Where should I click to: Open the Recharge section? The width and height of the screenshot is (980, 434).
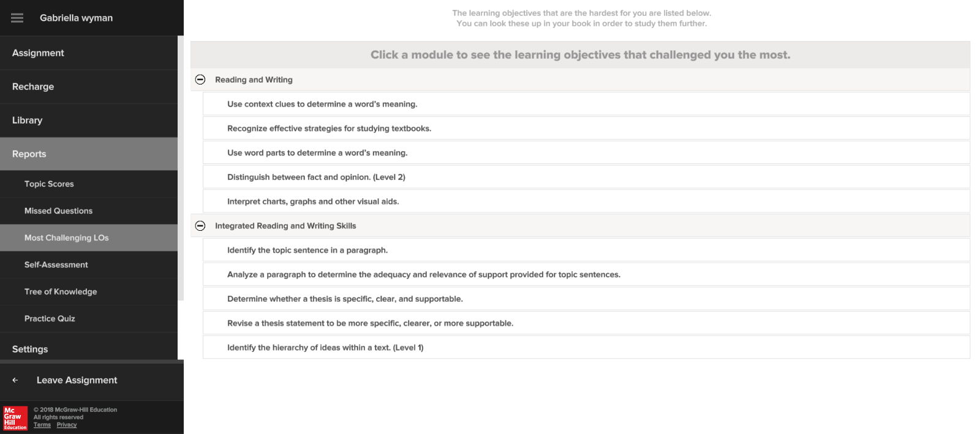[89, 86]
